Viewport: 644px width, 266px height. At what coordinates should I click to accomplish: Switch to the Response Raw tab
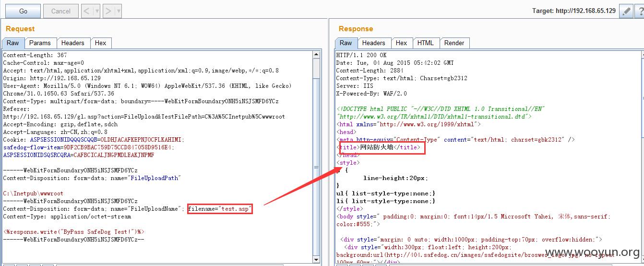point(346,43)
